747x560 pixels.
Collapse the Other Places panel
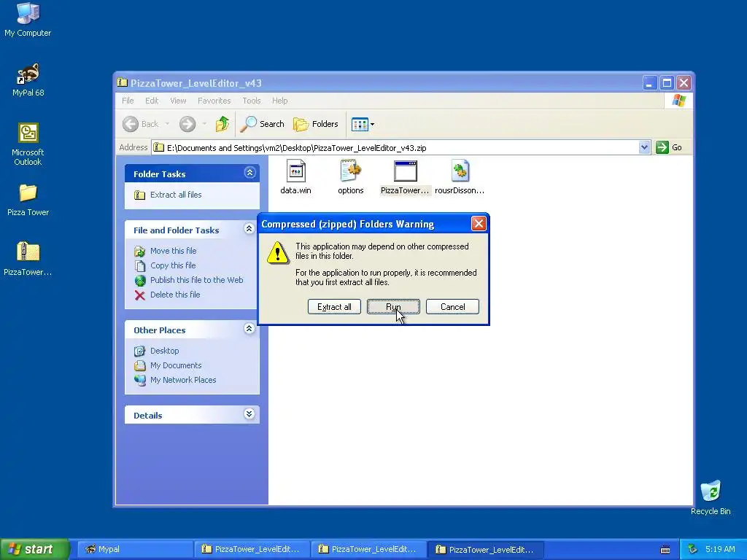coord(249,329)
